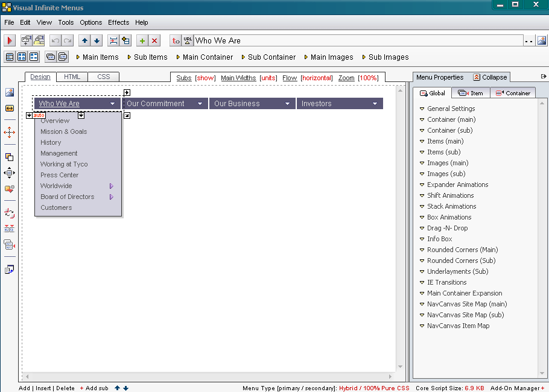The width and height of the screenshot is (549, 392).
Task: Switch to the CSS tab
Action: pyautogui.click(x=103, y=77)
